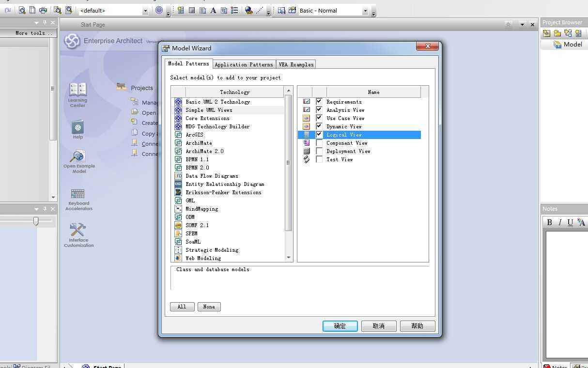Click the Help book icon on Start Page
This screenshot has height=368, width=588.
[77, 129]
